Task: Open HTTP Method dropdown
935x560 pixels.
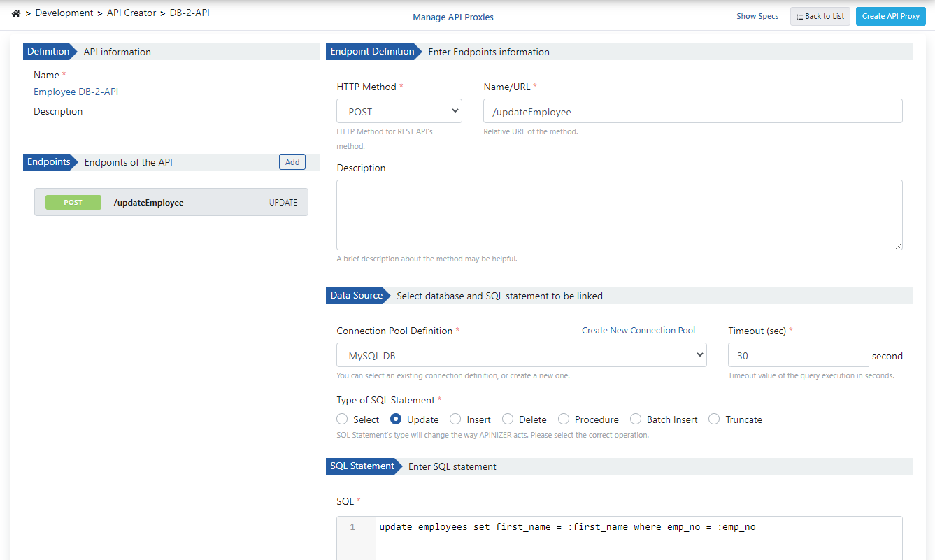Action: coord(399,111)
